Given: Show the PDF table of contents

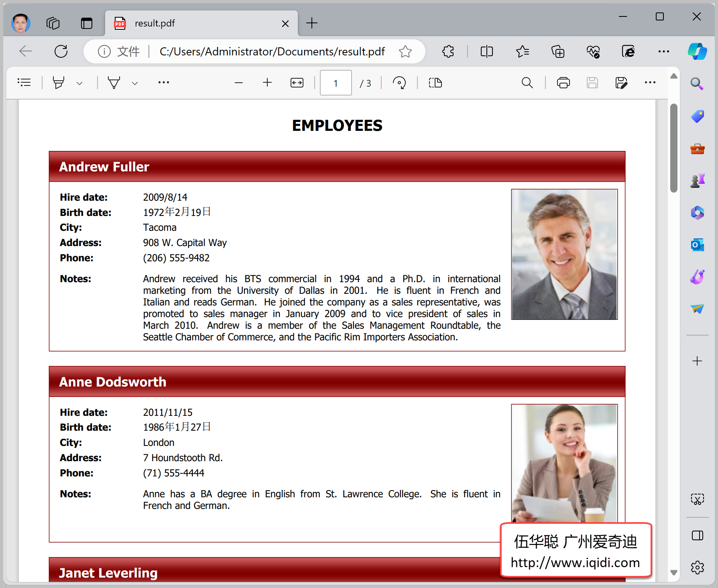Looking at the screenshot, I should (24, 83).
